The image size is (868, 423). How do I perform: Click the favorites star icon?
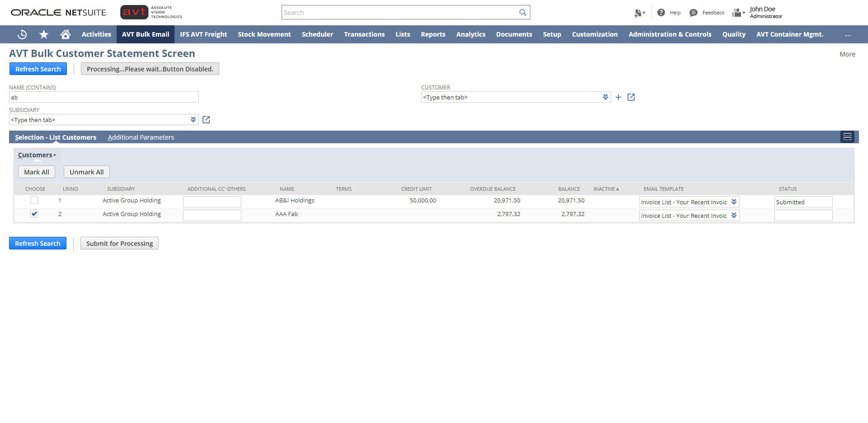(43, 34)
